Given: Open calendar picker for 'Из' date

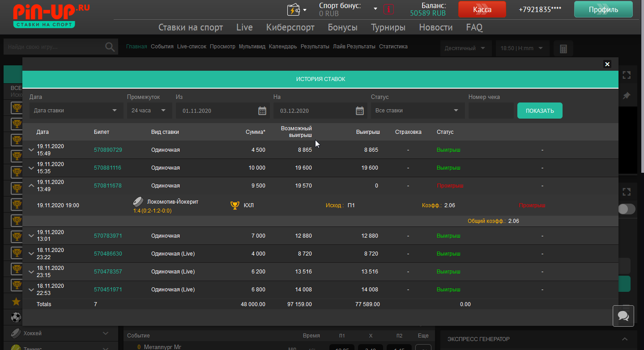Looking at the screenshot, I should click(262, 111).
